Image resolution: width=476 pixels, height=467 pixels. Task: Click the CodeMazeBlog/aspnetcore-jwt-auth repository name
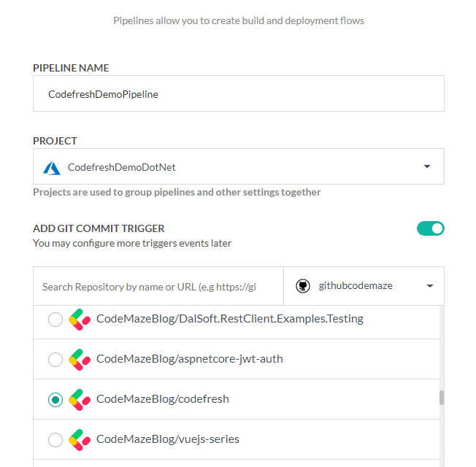tap(189, 359)
